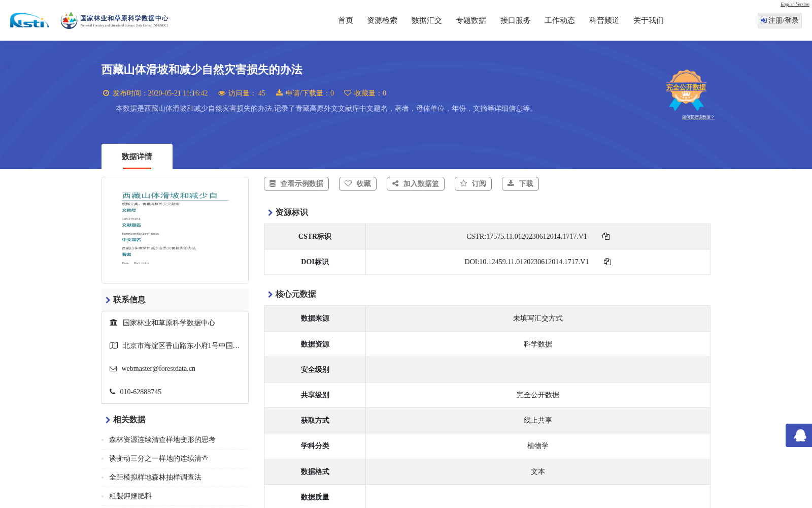Click the email envelope icon
Image resolution: width=812 pixels, height=508 pixels.
pos(113,369)
